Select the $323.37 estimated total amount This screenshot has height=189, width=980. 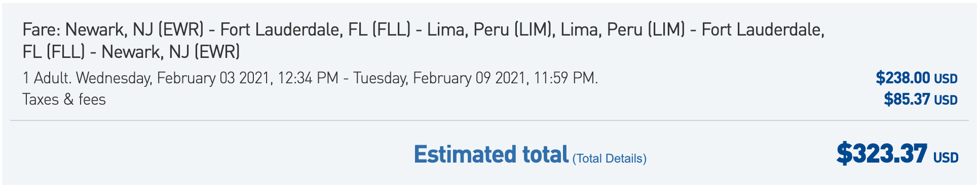(882, 153)
